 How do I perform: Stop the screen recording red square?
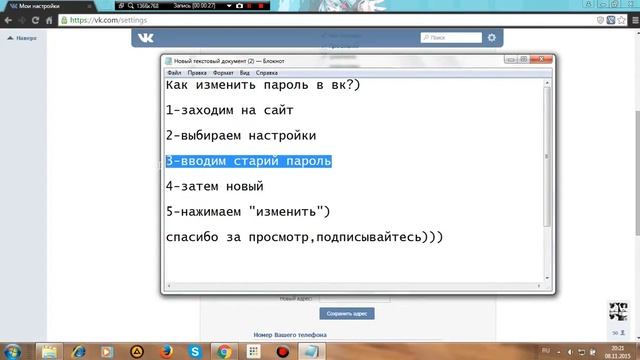[261, 6]
